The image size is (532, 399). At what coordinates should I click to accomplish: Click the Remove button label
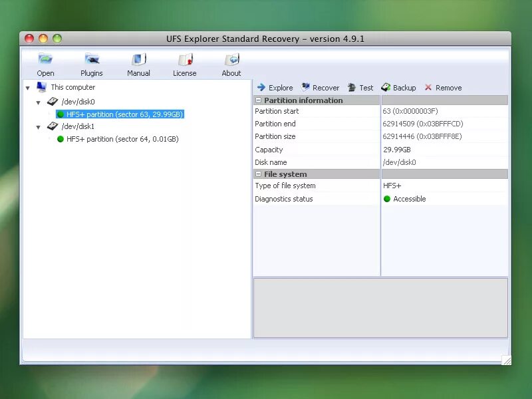point(448,88)
